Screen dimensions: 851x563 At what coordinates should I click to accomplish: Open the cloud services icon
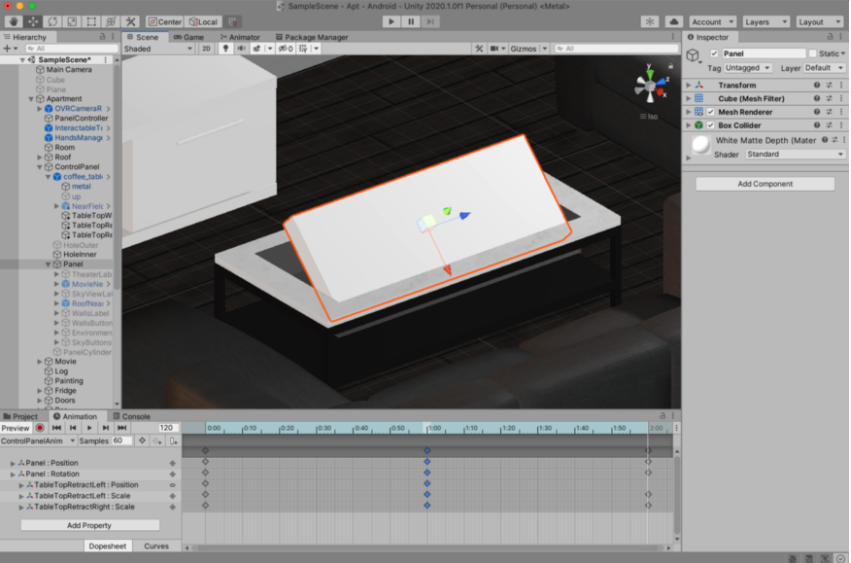[x=673, y=21]
